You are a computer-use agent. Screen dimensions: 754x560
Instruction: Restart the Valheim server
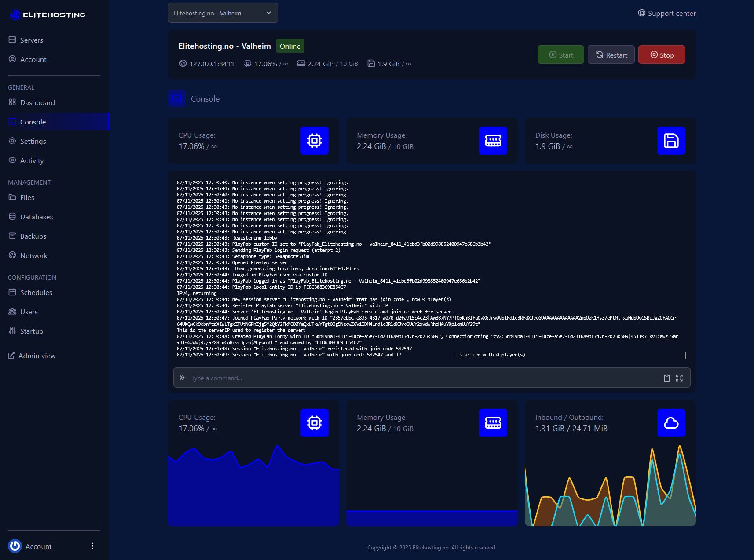point(611,55)
